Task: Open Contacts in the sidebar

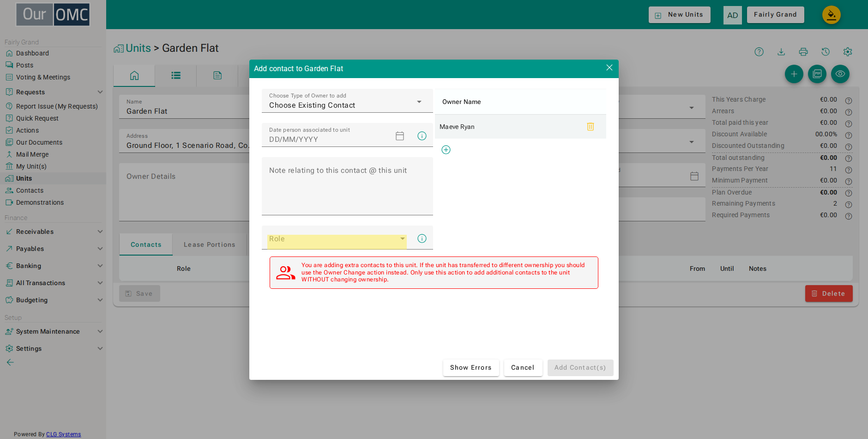Action: coord(30,190)
